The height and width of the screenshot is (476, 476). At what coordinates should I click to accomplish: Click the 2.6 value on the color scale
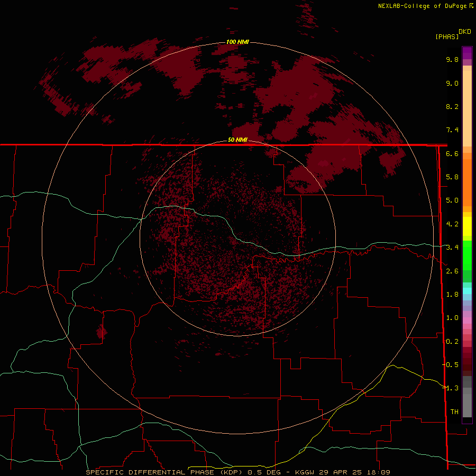452,271
